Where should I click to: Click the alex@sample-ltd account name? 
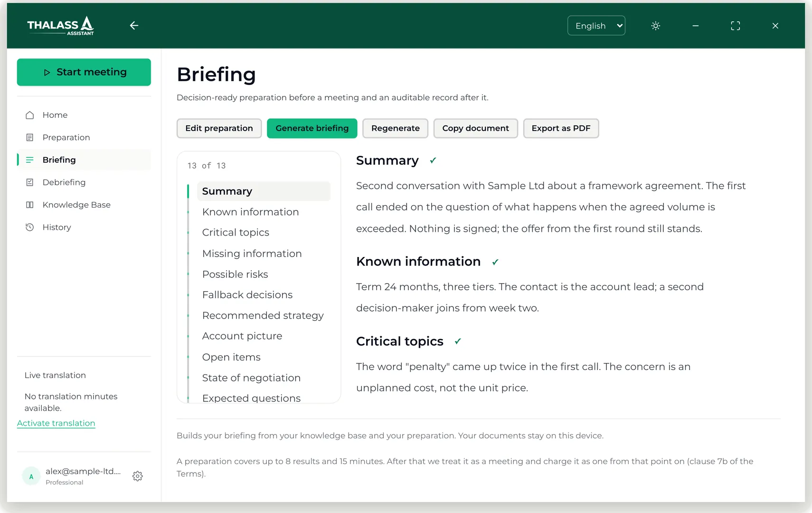tap(83, 471)
